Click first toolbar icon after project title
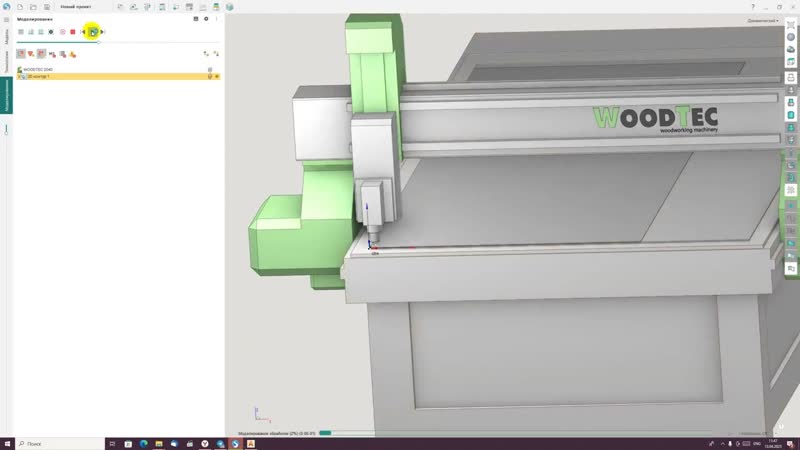 [120, 7]
